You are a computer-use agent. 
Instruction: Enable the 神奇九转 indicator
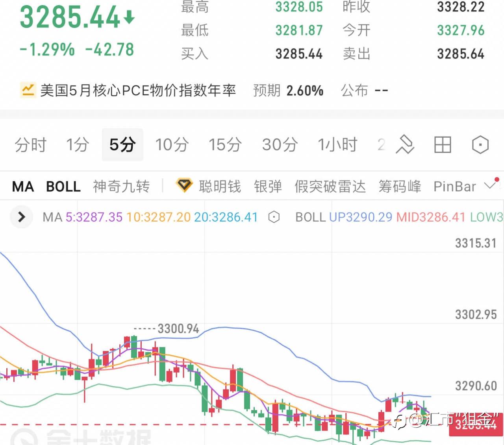[121, 186]
